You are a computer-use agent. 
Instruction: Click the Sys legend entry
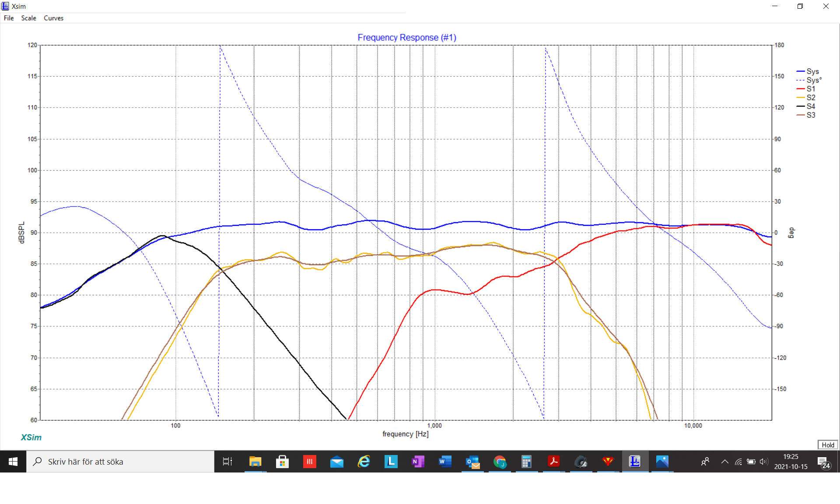tap(808, 71)
